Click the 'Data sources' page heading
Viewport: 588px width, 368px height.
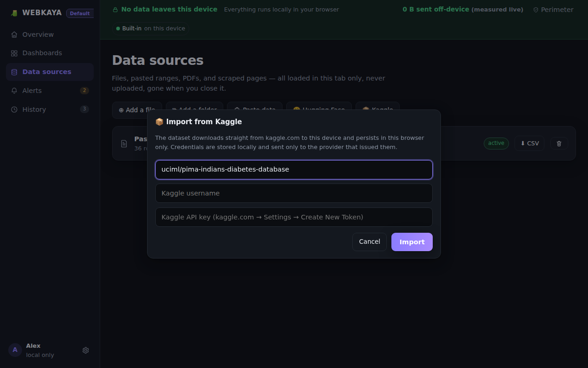pyautogui.click(x=158, y=60)
